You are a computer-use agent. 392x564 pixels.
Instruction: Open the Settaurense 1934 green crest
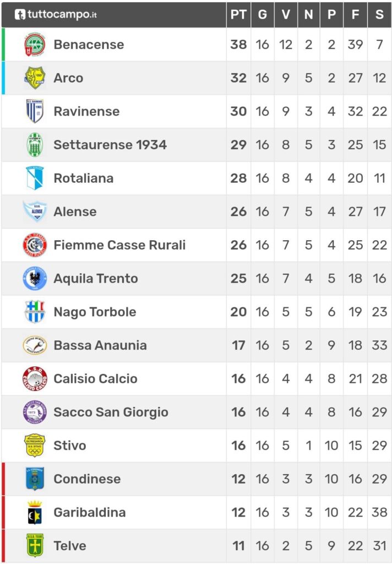(x=35, y=145)
